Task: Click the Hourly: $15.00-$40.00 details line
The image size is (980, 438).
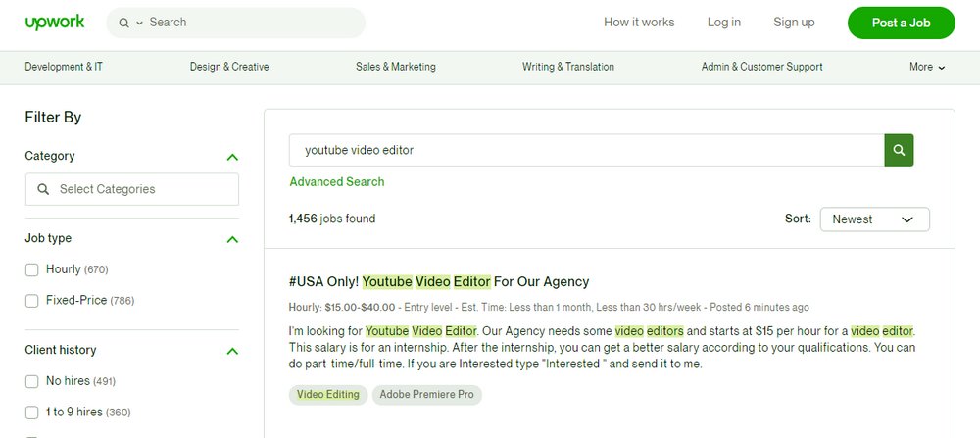Action: coord(549,308)
